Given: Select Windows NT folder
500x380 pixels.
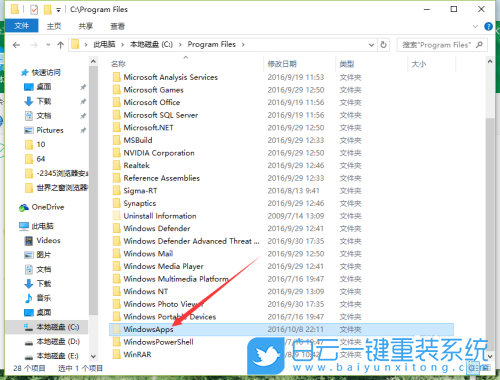Looking at the screenshot, I should tap(145, 291).
